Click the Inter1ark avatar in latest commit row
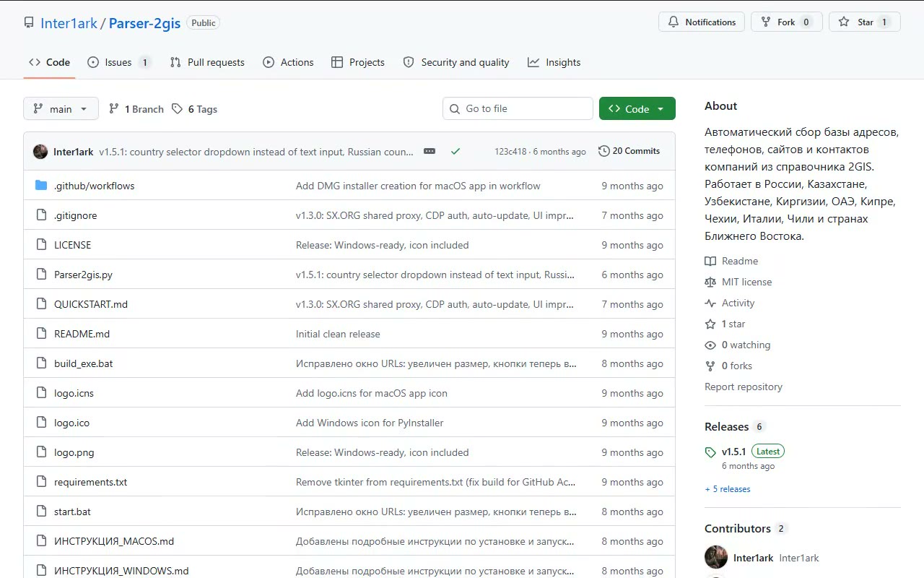 coord(40,152)
